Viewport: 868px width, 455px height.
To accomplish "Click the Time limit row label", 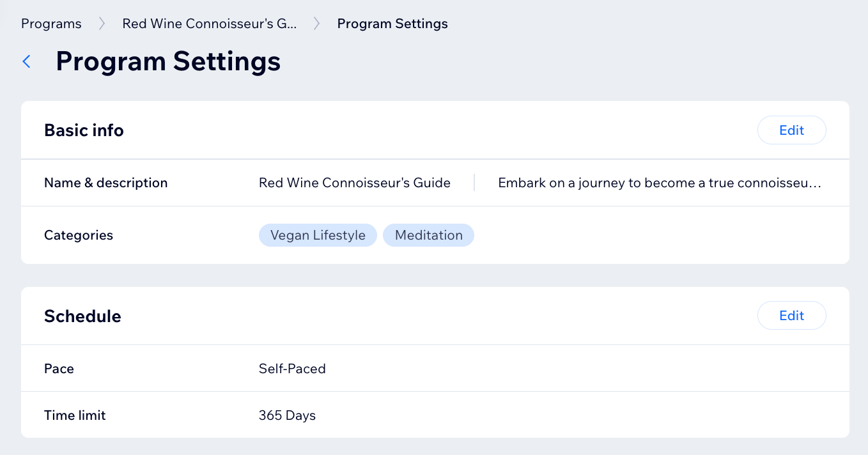I will pos(75,415).
